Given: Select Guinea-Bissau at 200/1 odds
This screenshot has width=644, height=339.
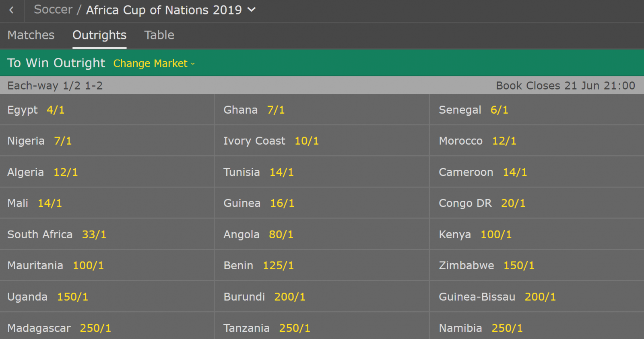Looking at the screenshot, I should pos(540,297).
